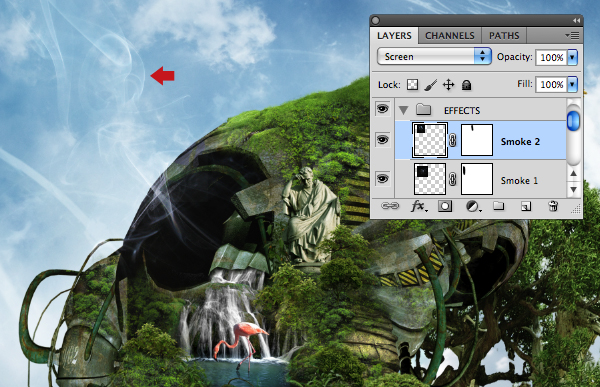Open the Fill slider dropdown arrow
The image size is (600, 387).
click(x=572, y=84)
